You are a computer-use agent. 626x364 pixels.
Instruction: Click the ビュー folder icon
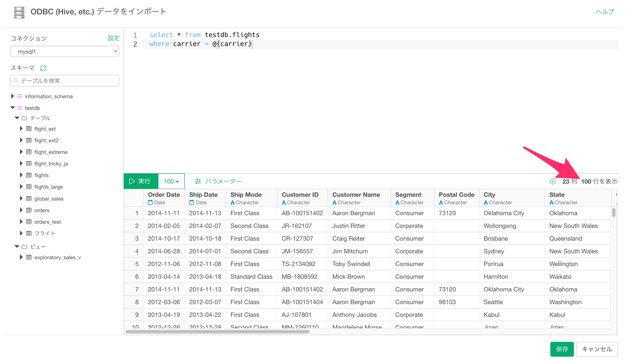click(24, 247)
